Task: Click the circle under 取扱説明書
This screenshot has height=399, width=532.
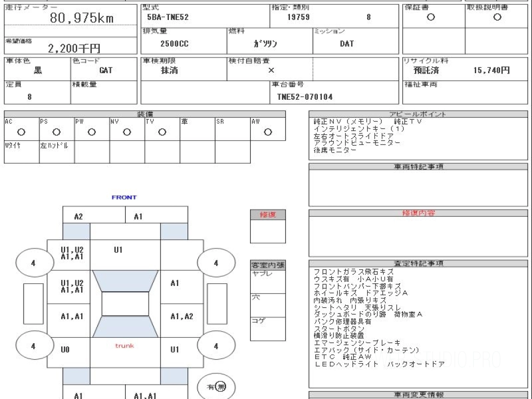Action: 497,17
